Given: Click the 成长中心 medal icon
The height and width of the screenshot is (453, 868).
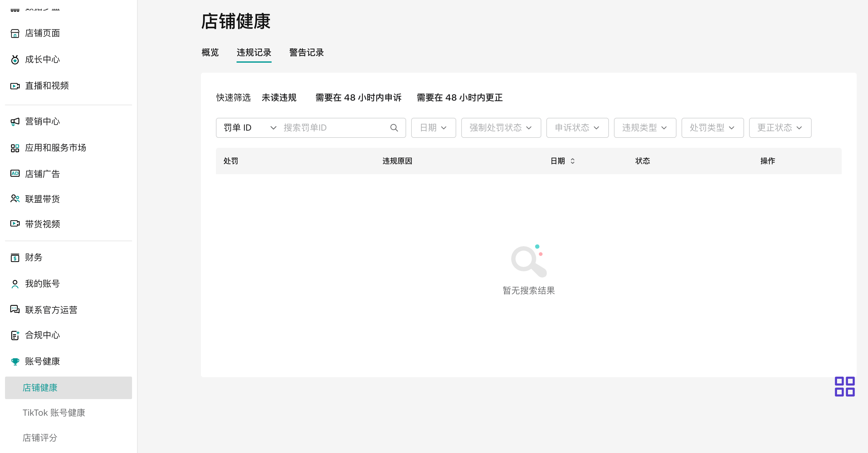Looking at the screenshot, I should 15,60.
